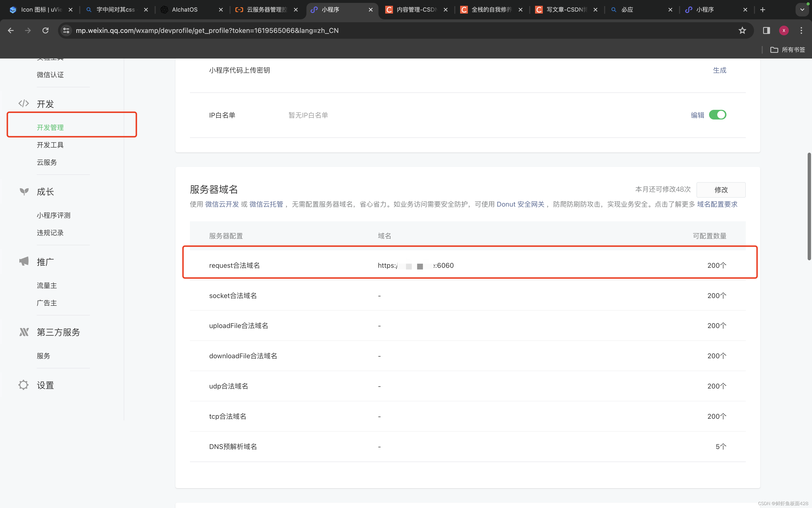Screen dimensions: 812x508
Task: Click the 成长 sprout icon
Action: [24, 192]
